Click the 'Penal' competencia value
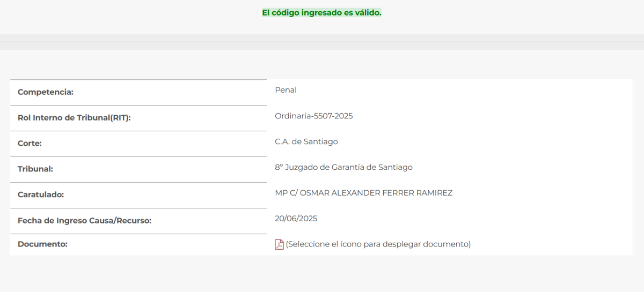The height and width of the screenshot is (292, 644). click(x=286, y=90)
